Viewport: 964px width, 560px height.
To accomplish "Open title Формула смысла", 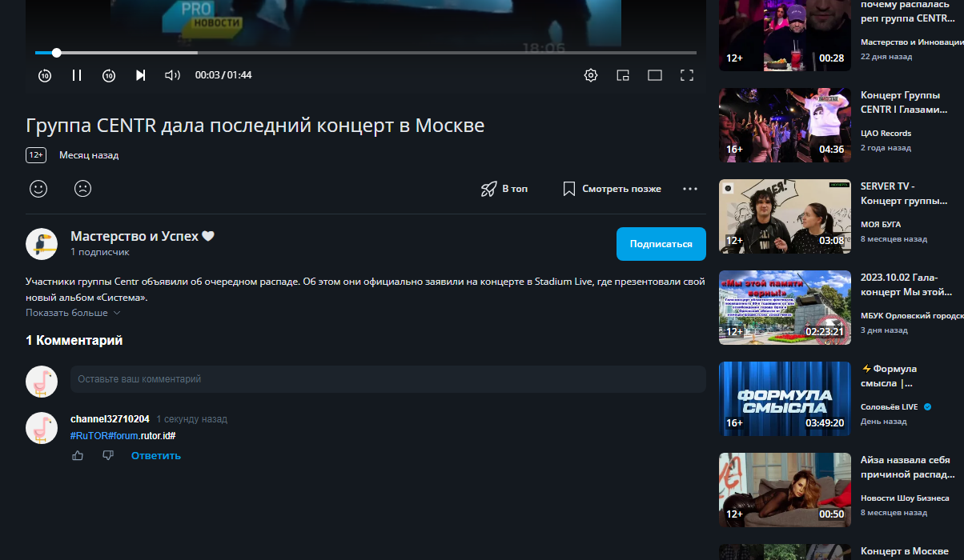I will pyautogui.click(x=889, y=376).
